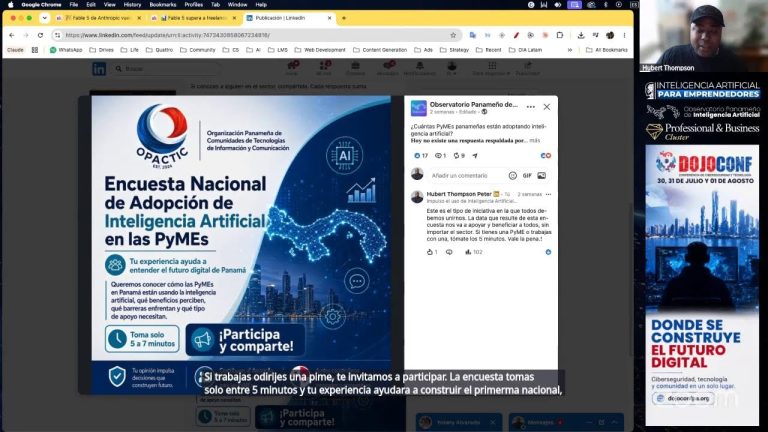Expand the Quattro bookmark folder
This screenshot has height=432, width=768.
tap(160, 50)
